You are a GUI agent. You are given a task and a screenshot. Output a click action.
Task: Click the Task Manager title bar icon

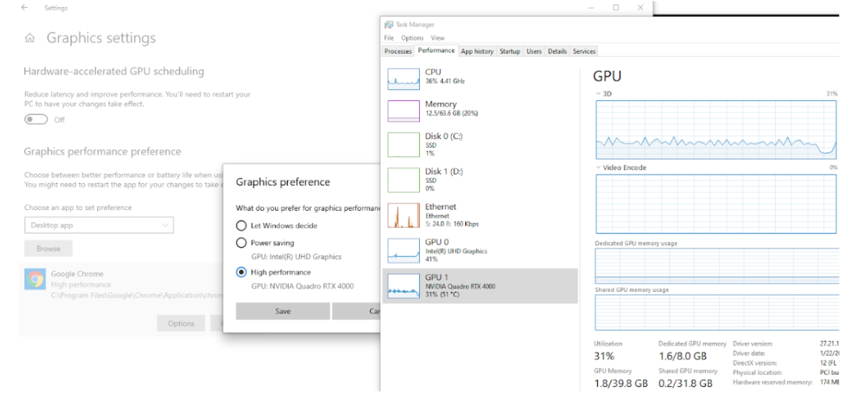pyautogui.click(x=387, y=25)
